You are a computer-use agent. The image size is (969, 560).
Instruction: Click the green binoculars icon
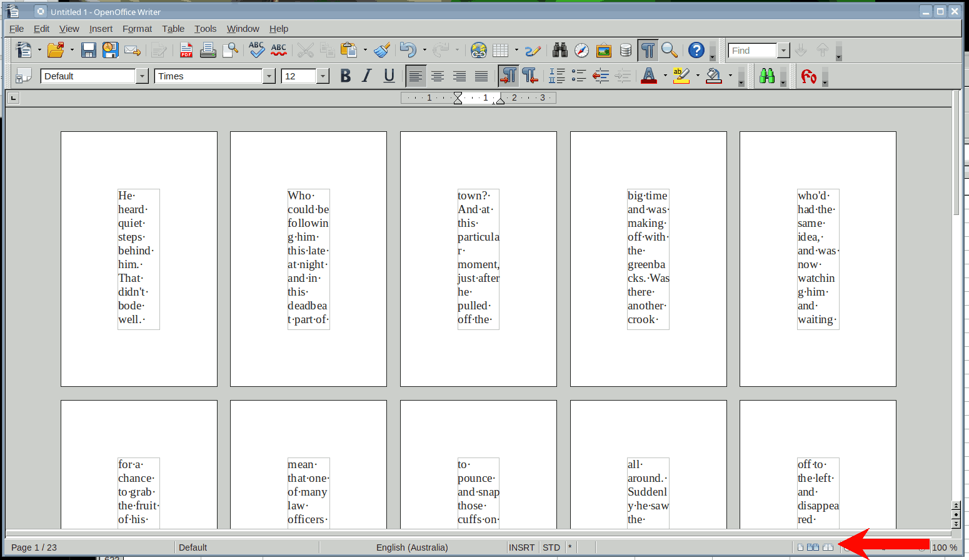point(767,76)
